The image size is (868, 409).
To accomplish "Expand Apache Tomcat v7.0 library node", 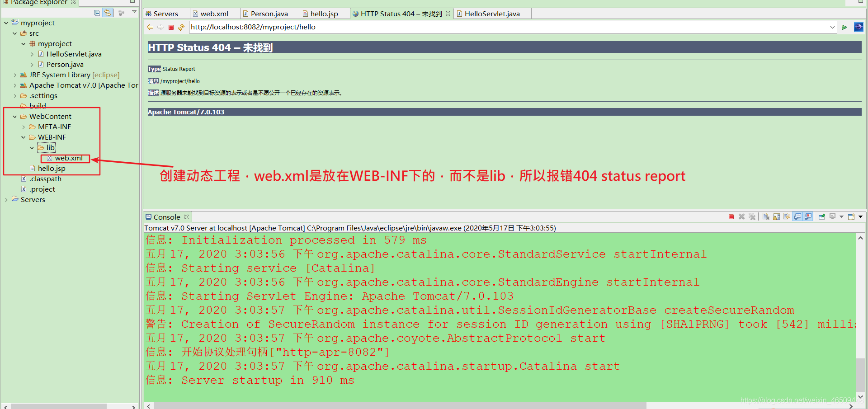I will coord(14,85).
